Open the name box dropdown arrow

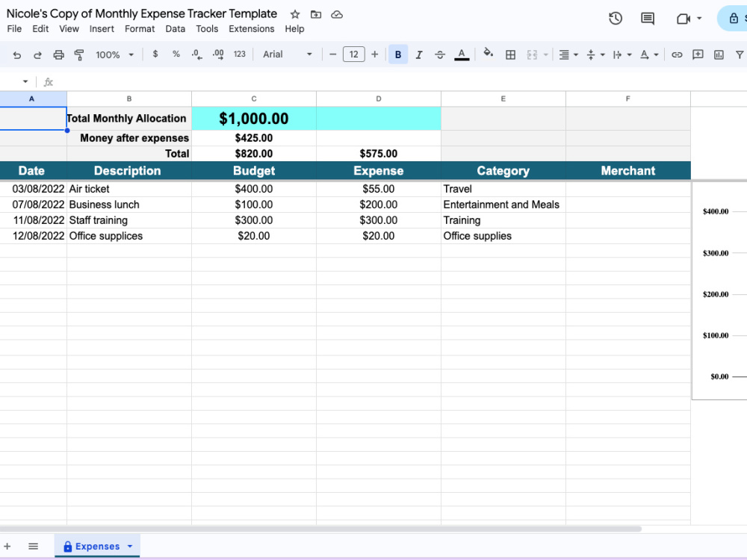pyautogui.click(x=25, y=82)
